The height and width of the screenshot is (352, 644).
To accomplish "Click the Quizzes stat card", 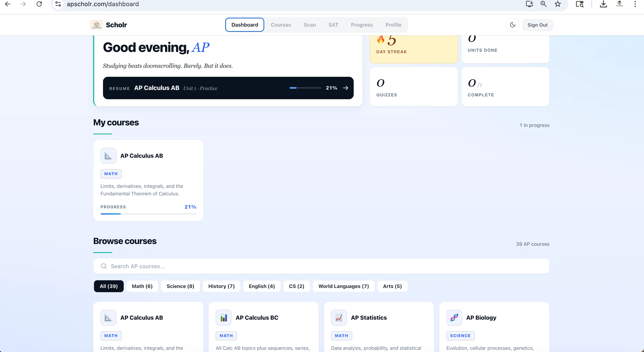I will coord(414,86).
